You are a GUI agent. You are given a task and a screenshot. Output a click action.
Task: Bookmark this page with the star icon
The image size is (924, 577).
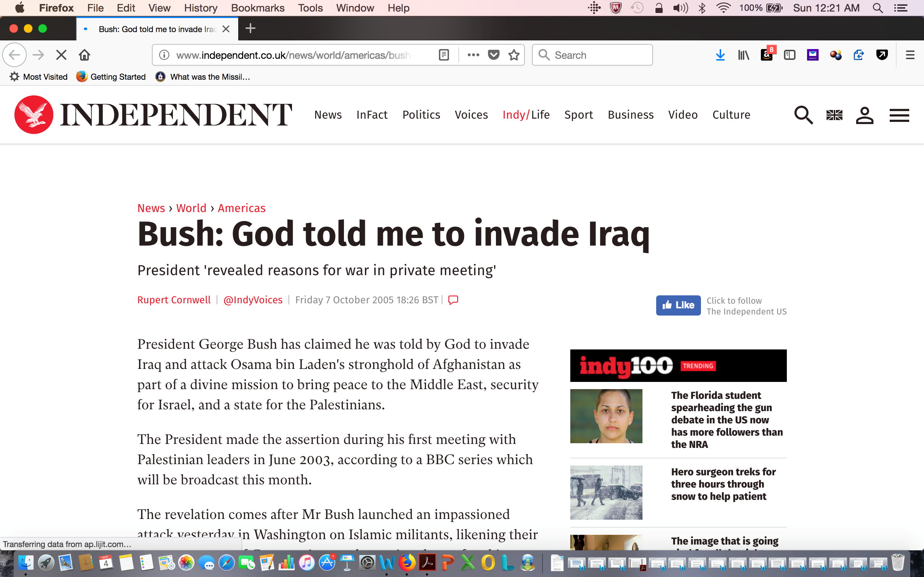pyautogui.click(x=514, y=55)
